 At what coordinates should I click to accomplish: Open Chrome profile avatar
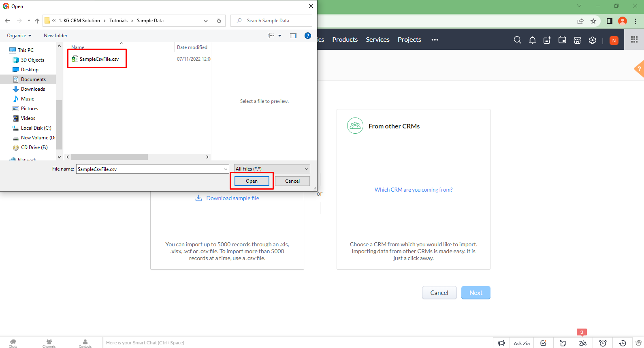623,21
